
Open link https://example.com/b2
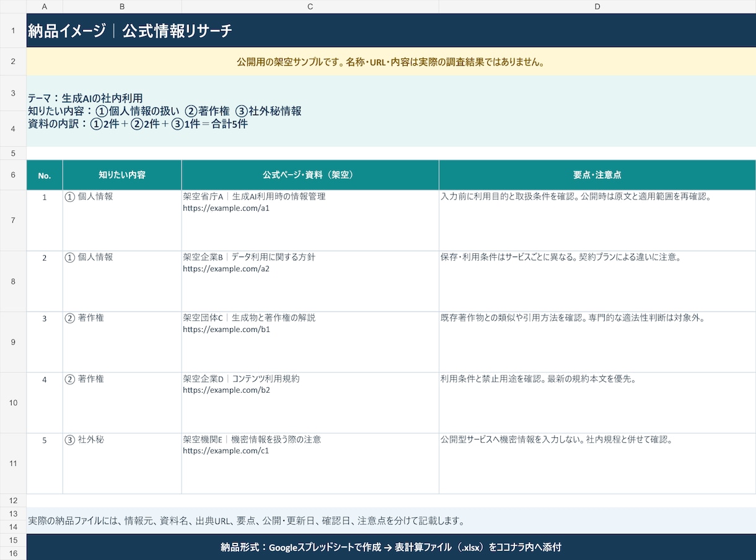(x=226, y=390)
